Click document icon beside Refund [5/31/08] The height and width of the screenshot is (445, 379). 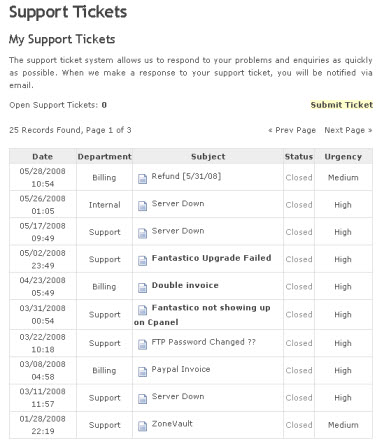click(142, 179)
